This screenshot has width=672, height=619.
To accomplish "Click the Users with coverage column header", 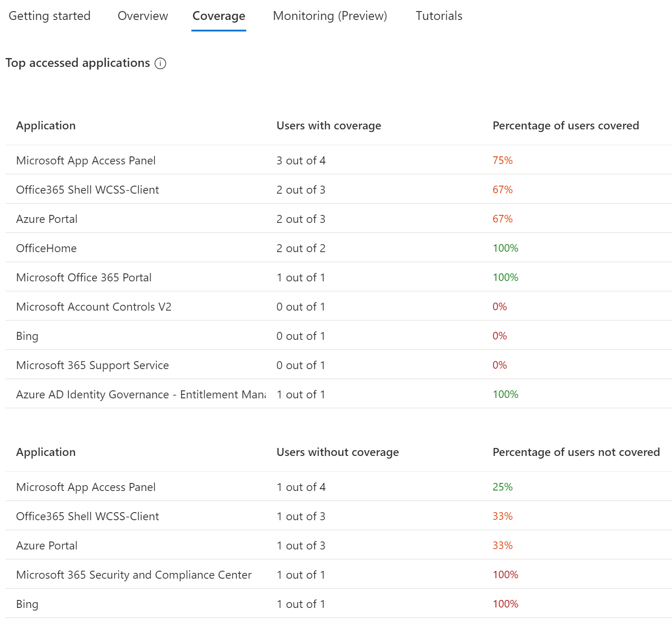I will [329, 126].
